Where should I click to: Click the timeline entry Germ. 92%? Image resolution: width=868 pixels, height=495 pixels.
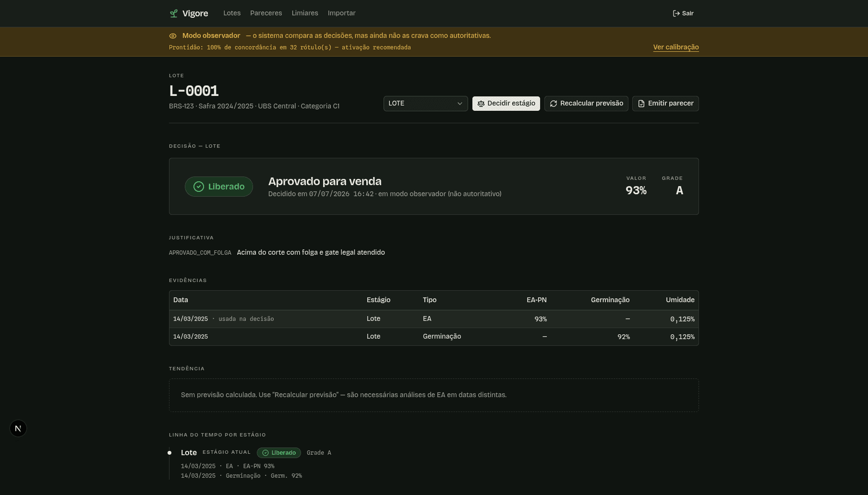coord(241,476)
